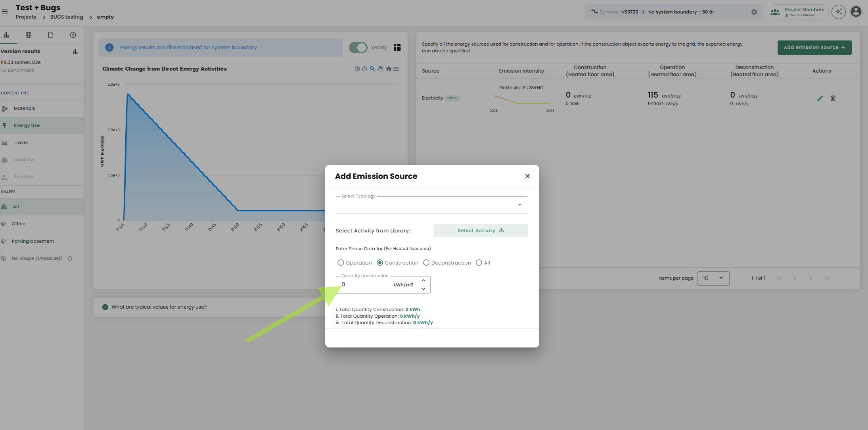
Task: Click the chart zoom-in plus icon
Action: 357,69
